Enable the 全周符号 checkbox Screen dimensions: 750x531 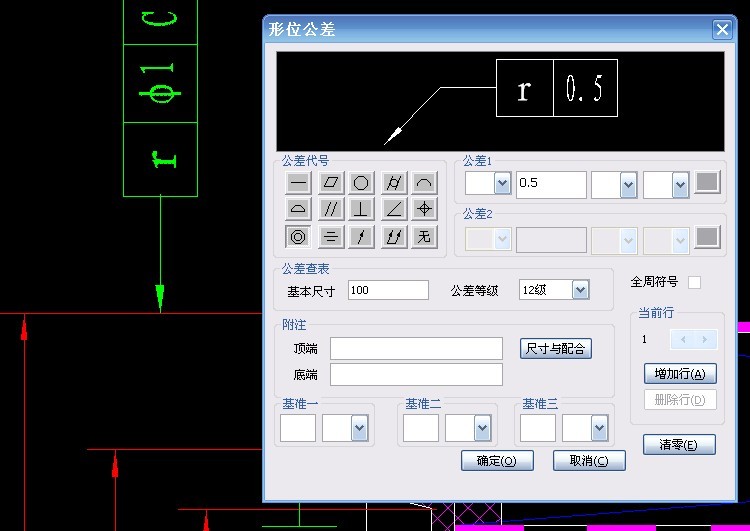694,282
